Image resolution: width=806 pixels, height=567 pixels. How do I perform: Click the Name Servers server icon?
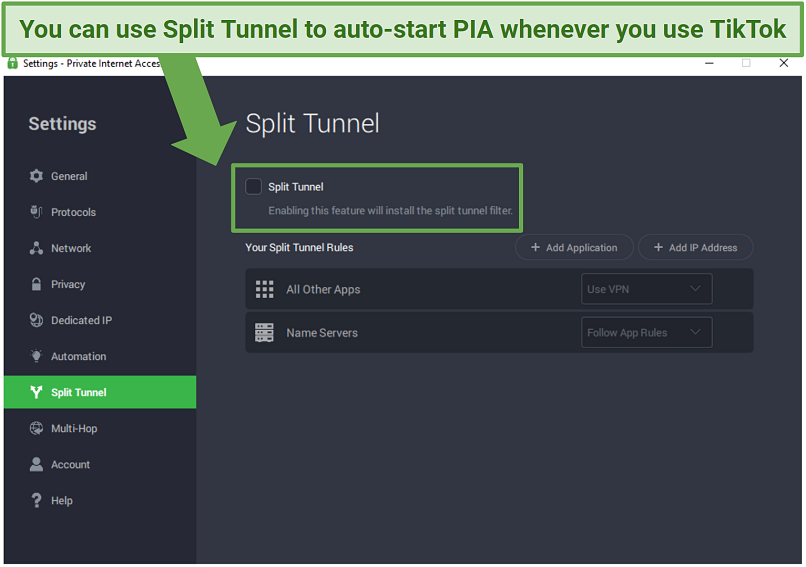(264, 333)
